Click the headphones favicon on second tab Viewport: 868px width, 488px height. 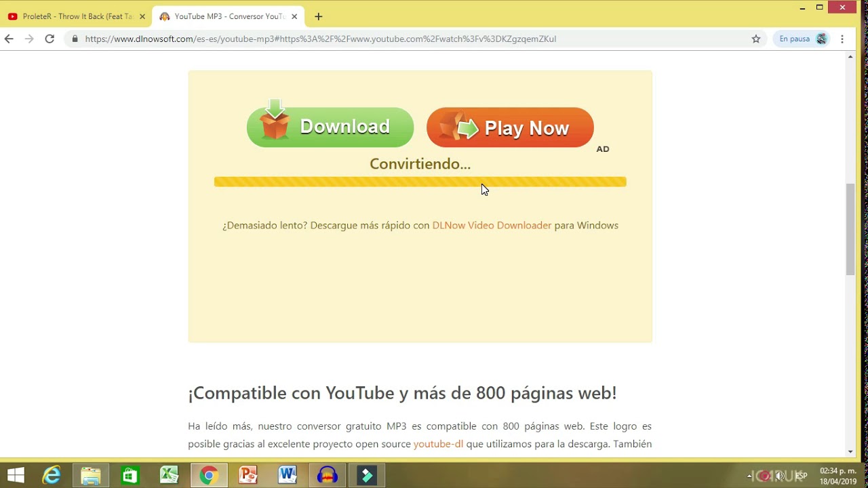(x=164, y=16)
